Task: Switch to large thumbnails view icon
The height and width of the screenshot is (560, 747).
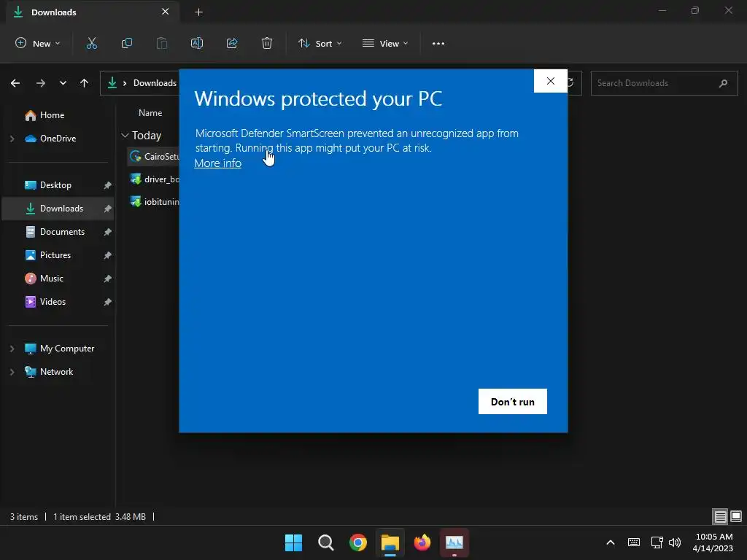Action: [736, 516]
